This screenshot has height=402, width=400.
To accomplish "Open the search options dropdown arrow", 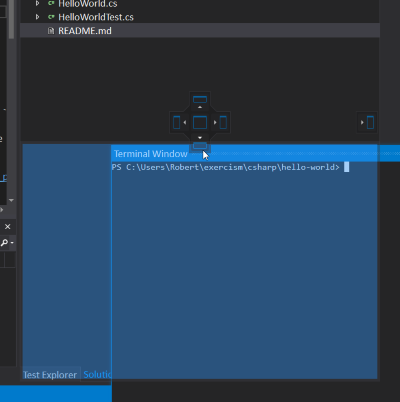I will tap(12, 243).
